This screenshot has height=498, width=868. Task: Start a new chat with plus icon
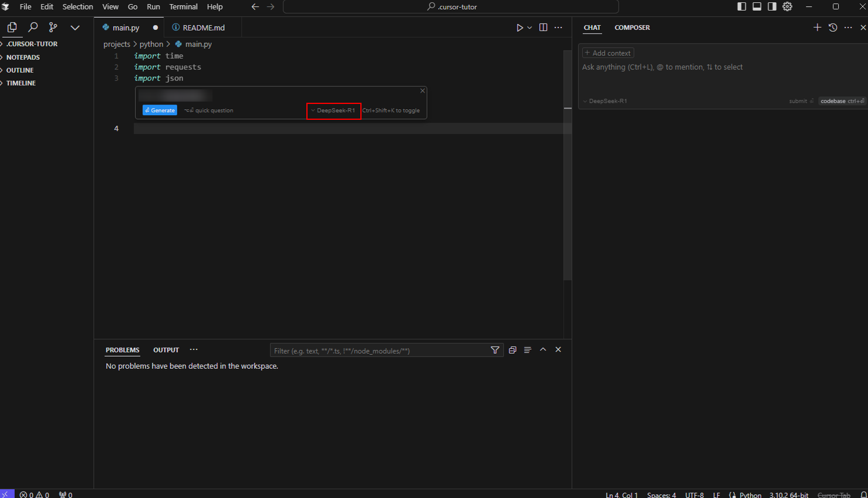click(817, 28)
